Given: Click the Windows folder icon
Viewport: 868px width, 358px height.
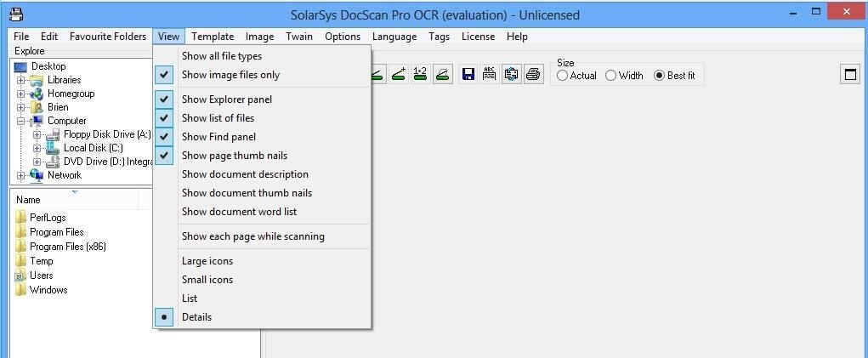Looking at the screenshot, I should (21, 289).
